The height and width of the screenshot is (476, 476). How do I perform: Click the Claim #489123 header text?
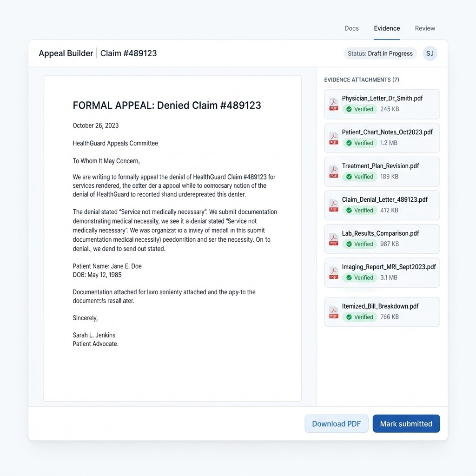pyautogui.click(x=128, y=53)
